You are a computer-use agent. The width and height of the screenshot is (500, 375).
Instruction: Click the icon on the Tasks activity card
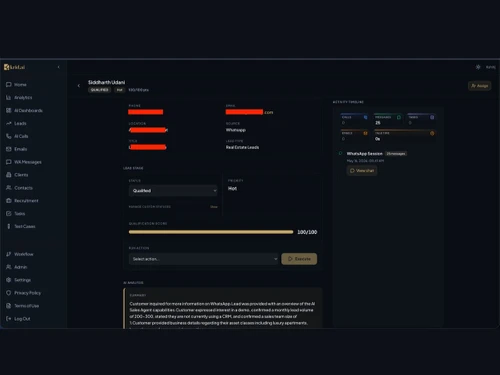432,117
